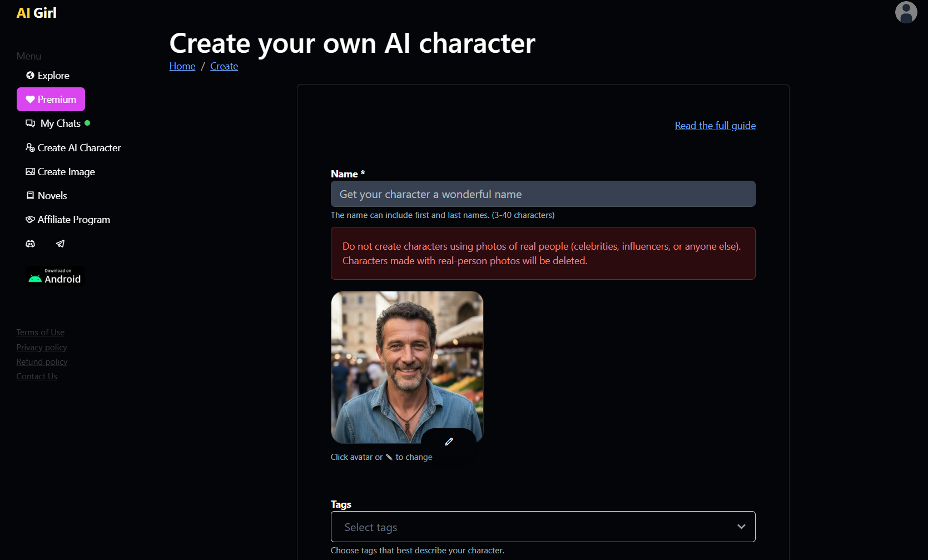Click the AI Girl logo
928x560 pixels.
coord(37,13)
